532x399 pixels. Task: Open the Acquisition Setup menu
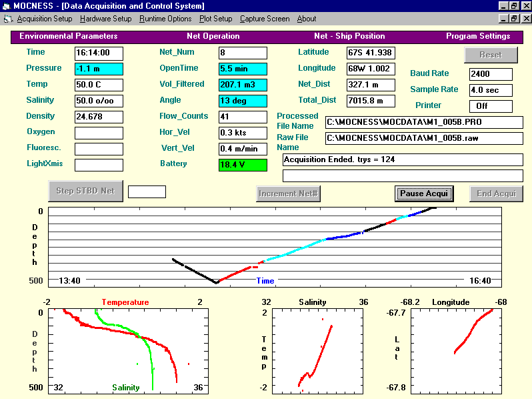click(45, 19)
